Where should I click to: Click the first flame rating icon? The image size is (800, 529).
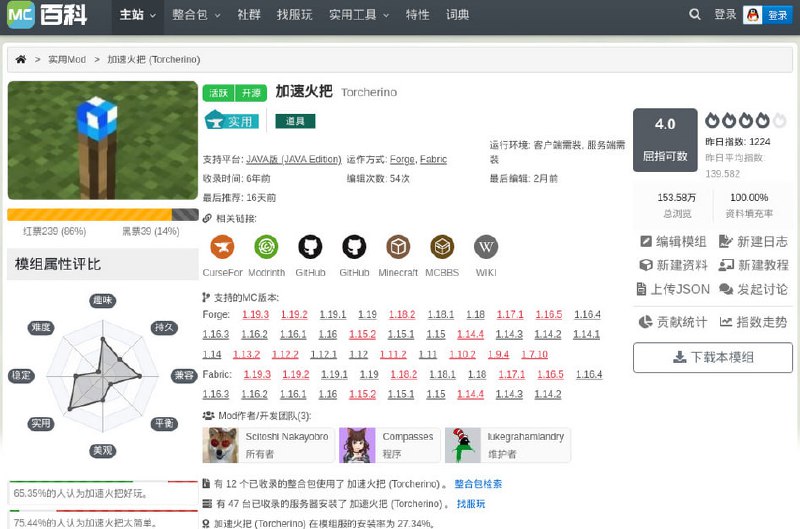point(712,120)
